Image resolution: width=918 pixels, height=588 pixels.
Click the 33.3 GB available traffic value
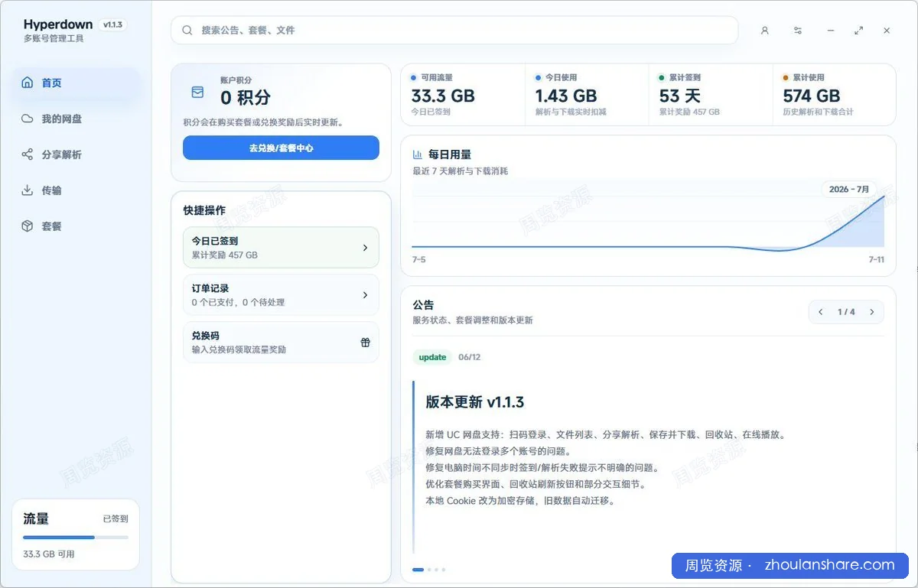pyautogui.click(x=443, y=96)
